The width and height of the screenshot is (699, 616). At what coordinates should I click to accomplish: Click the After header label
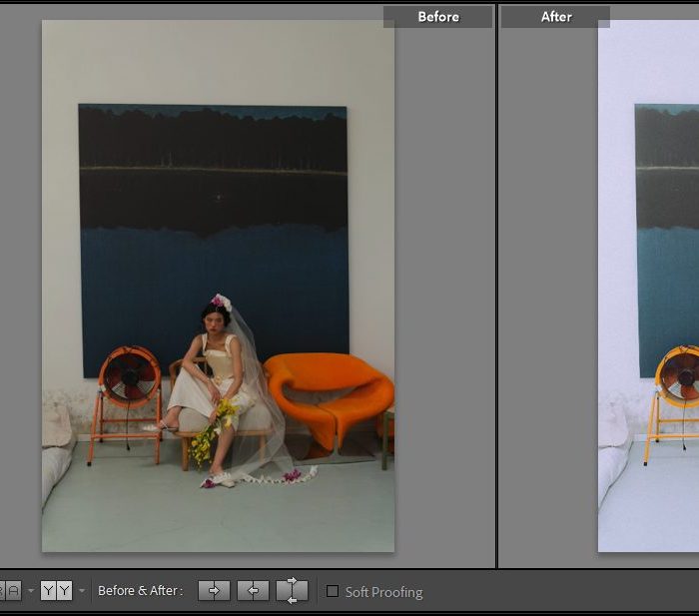[x=556, y=17]
